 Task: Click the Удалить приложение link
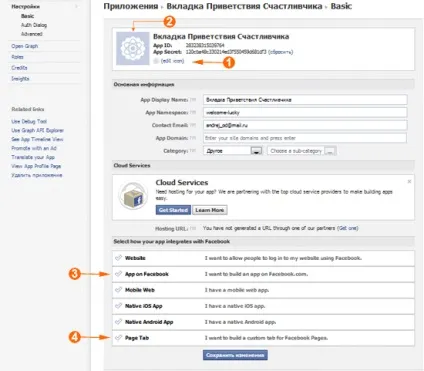(37, 175)
